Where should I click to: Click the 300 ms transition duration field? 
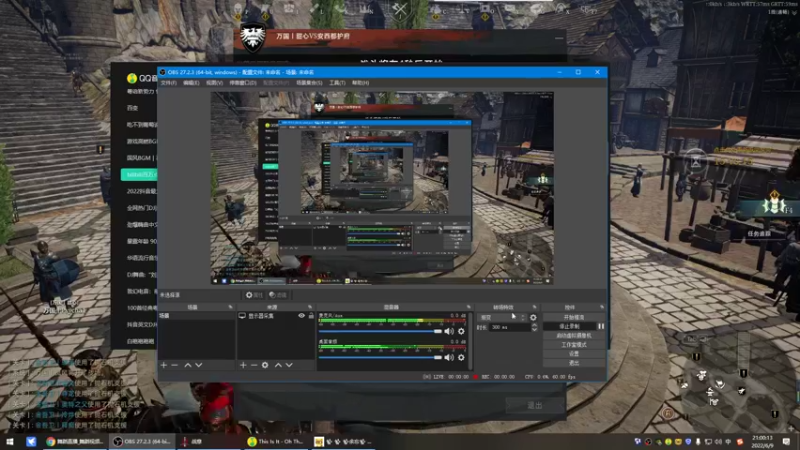(x=509, y=327)
